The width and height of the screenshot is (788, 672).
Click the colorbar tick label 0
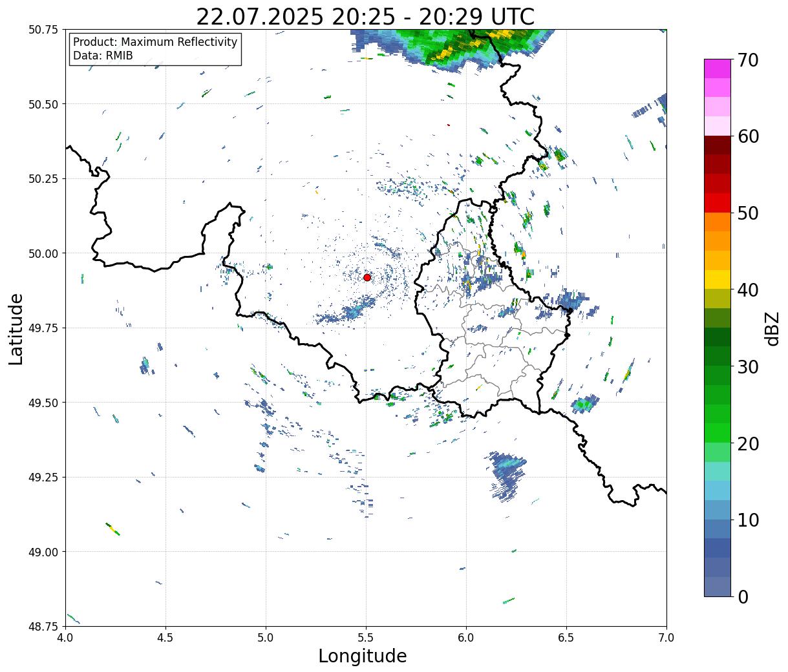pos(742,596)
